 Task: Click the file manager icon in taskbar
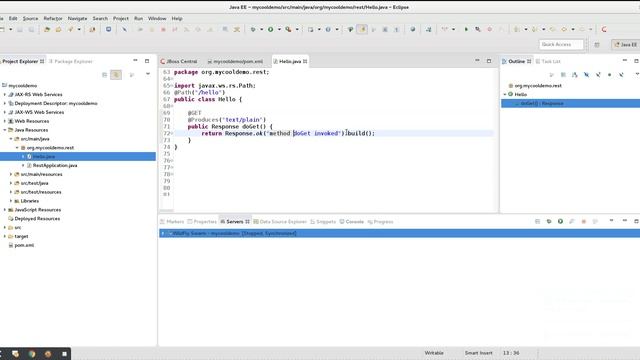pyautogui.click(x=16, y=354)
